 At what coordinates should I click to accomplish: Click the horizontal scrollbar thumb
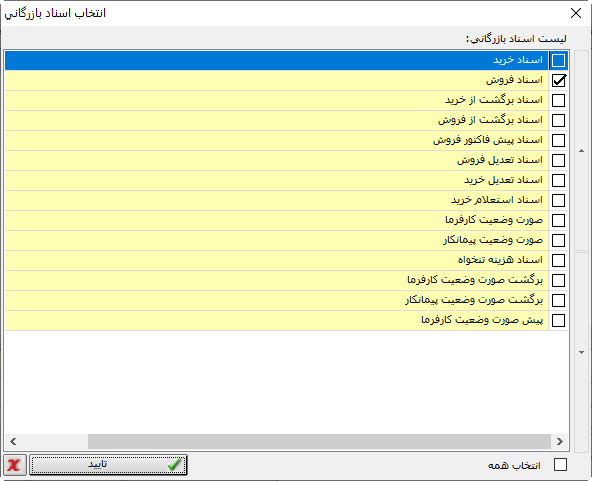tap(319, 441)
